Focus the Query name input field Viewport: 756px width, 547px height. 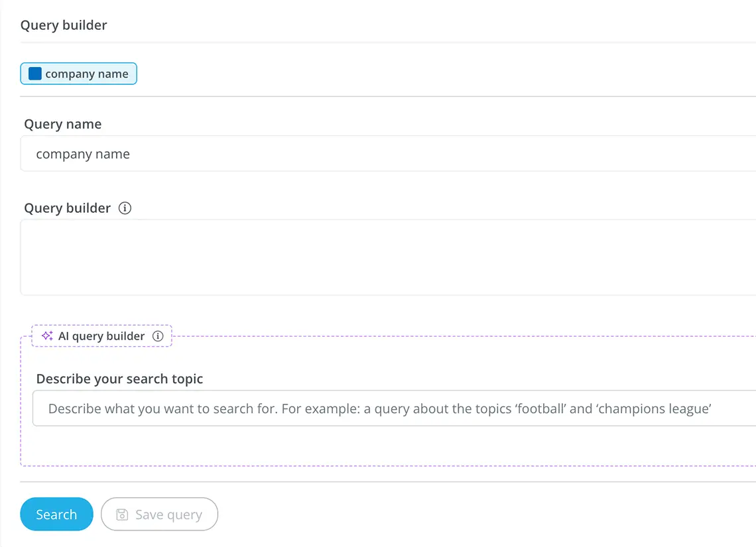point(388,154)
